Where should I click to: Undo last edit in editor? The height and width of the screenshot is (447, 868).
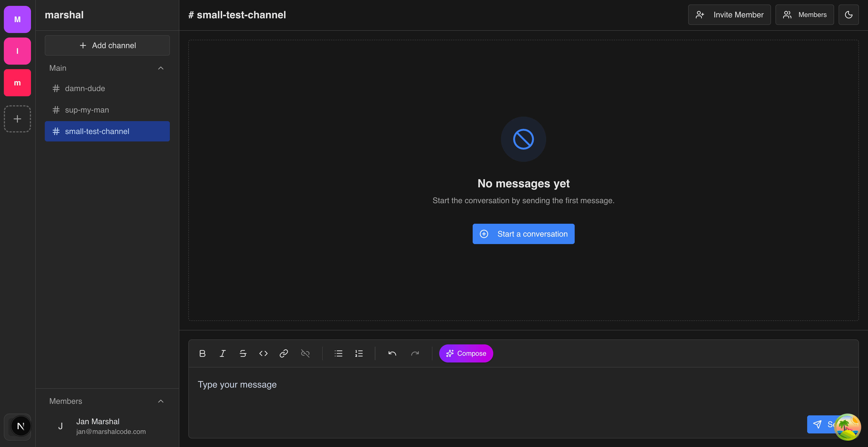pyautogui.click(x=392, y=353)
